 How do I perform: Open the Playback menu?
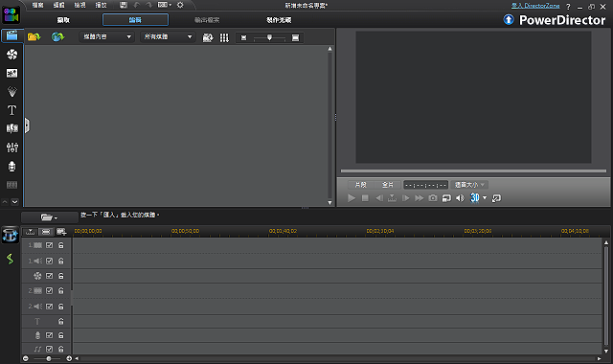(x=102, y=5)
